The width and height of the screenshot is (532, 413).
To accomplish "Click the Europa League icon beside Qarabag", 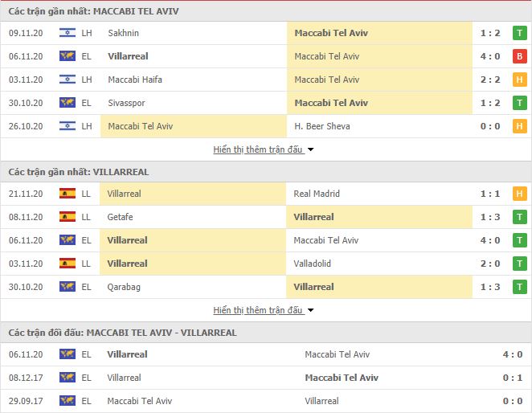I will [68, 287].
